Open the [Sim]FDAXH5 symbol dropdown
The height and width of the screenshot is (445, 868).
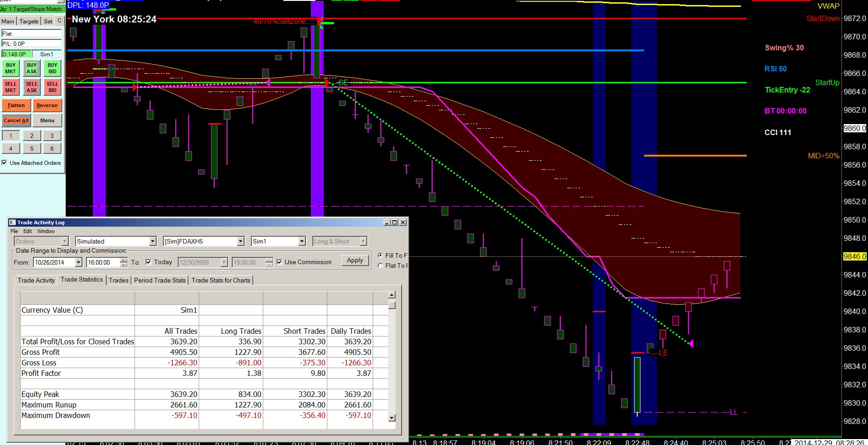(241, 241)
